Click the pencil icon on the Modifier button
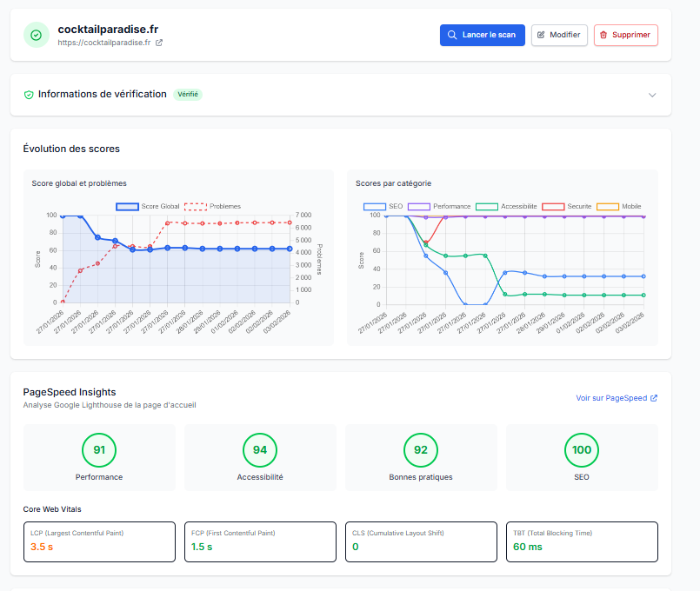Screen dimensions: 700x591 541,35
